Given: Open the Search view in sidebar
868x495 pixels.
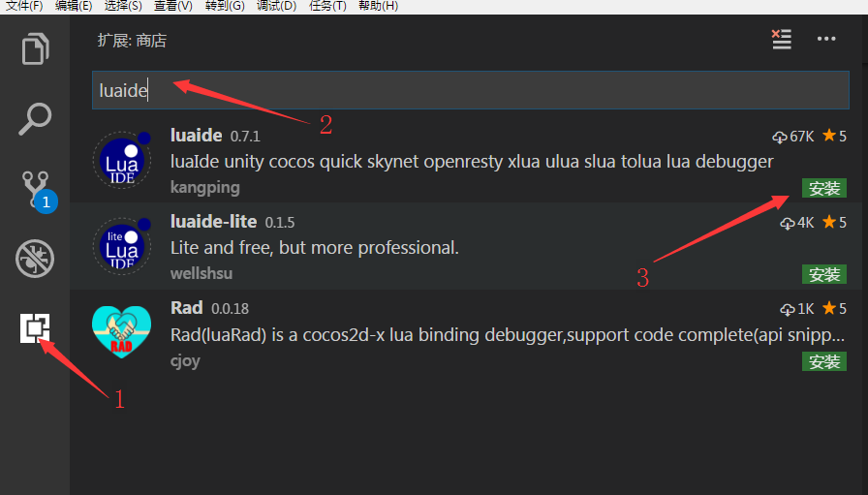Looking at the screenshot, I should (x=35, y=119).
